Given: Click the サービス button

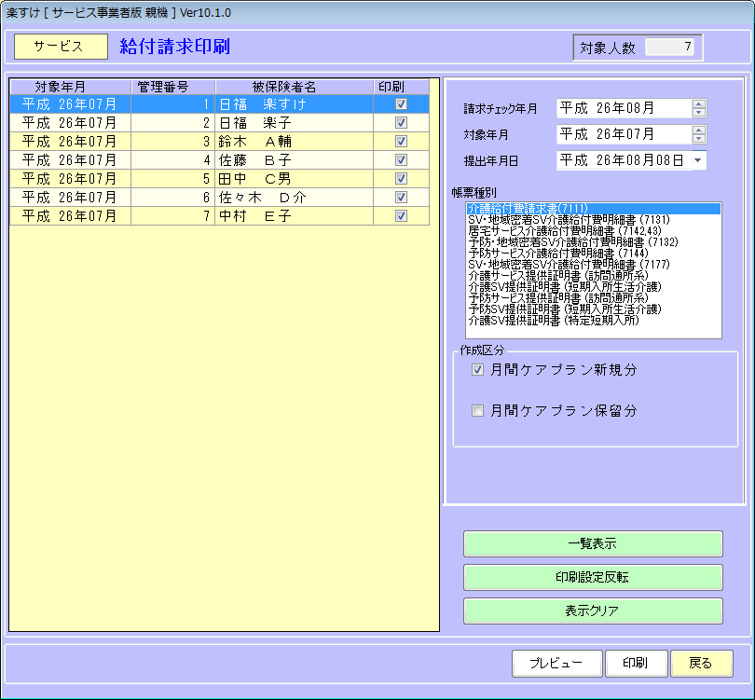Looking at the screenshot, I should [x=61, y=47].
